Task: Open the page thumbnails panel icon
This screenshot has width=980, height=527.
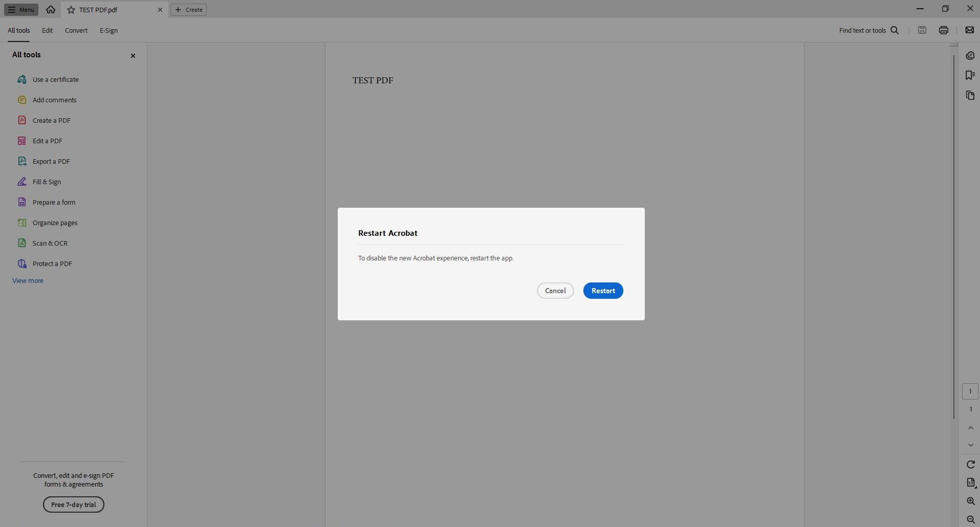Action: [x=970, y=96]
